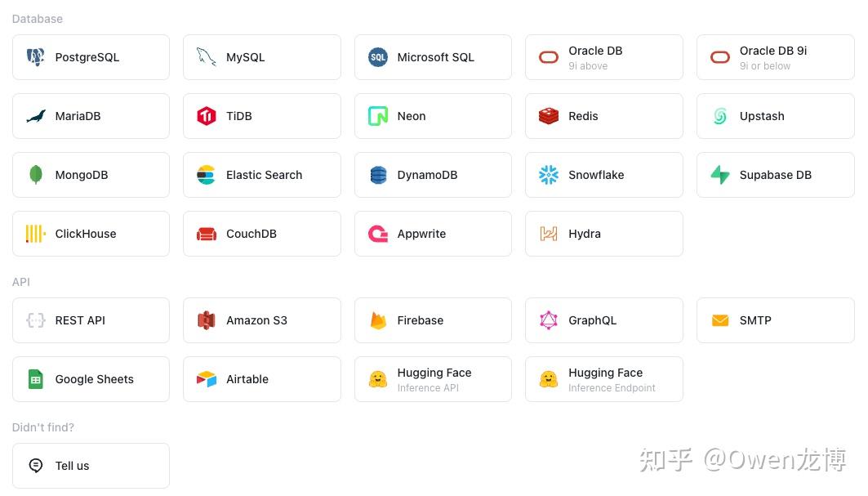The width and height of the screenshot is (868, 496).
Task: Click the 'Inference API' subtitle text
Action: coord(428,388)
